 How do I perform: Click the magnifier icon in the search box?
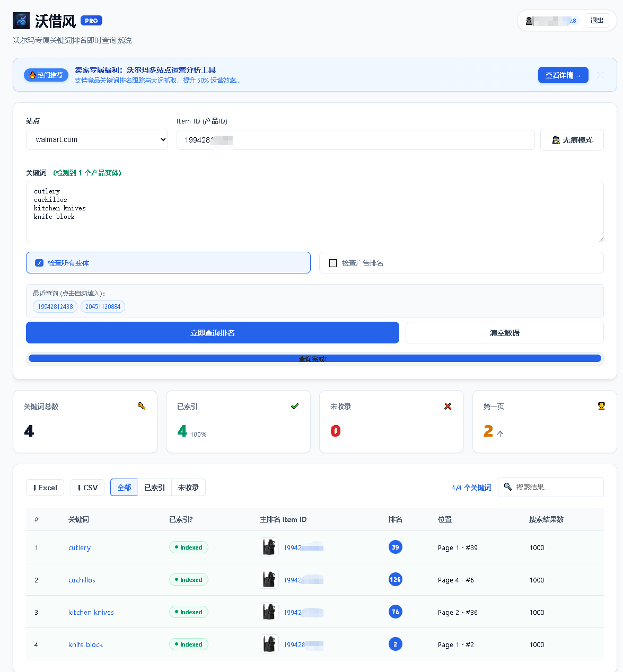508,487
